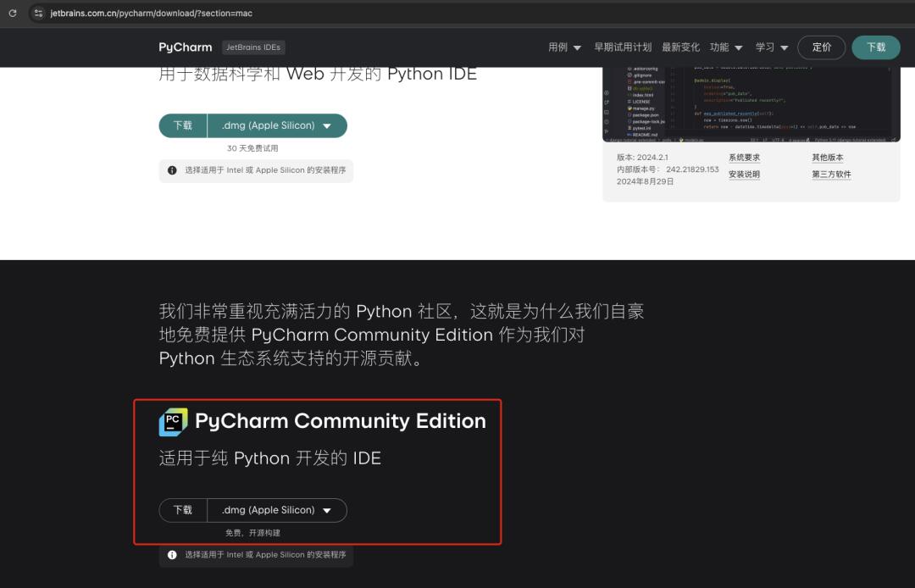915x588 pixels.
Task: Expand the 功能 navigation menu
Action: click(x=726, y=47)
